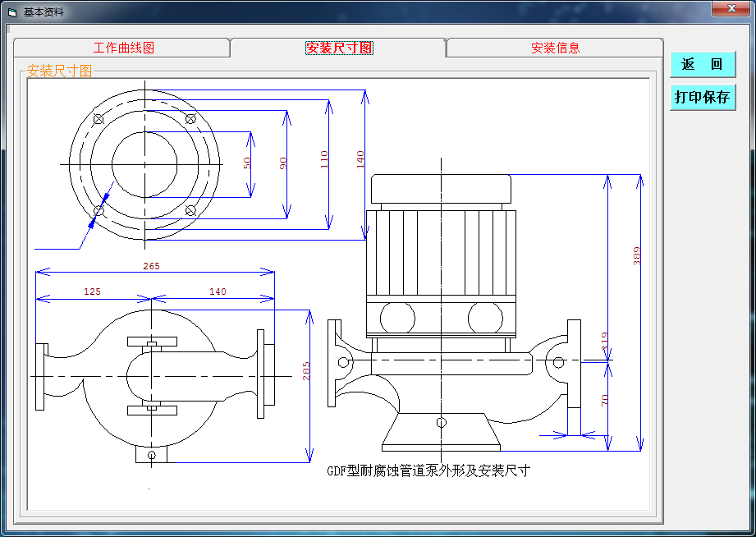
Task: Click the 基本资料 title bar icon
Action: (12, 12)
